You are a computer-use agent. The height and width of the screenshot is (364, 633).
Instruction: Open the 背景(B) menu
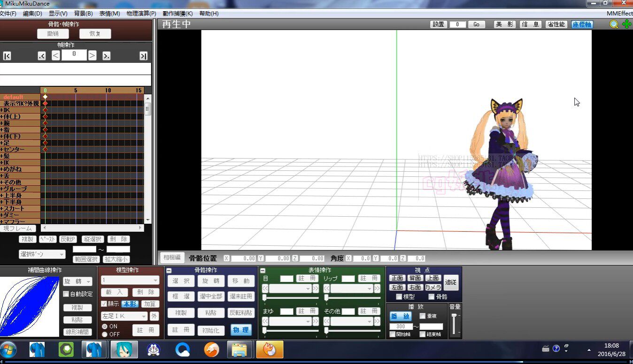click(84, 14)
